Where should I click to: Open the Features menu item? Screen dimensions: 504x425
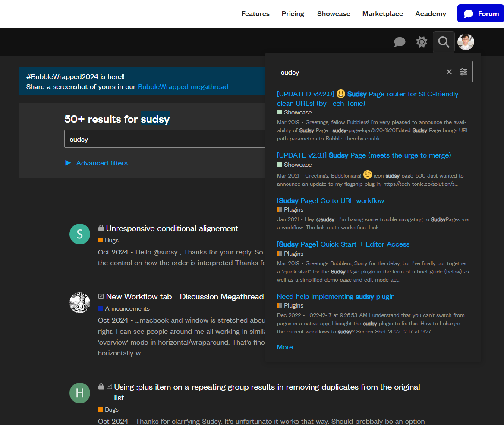point(255,13)
